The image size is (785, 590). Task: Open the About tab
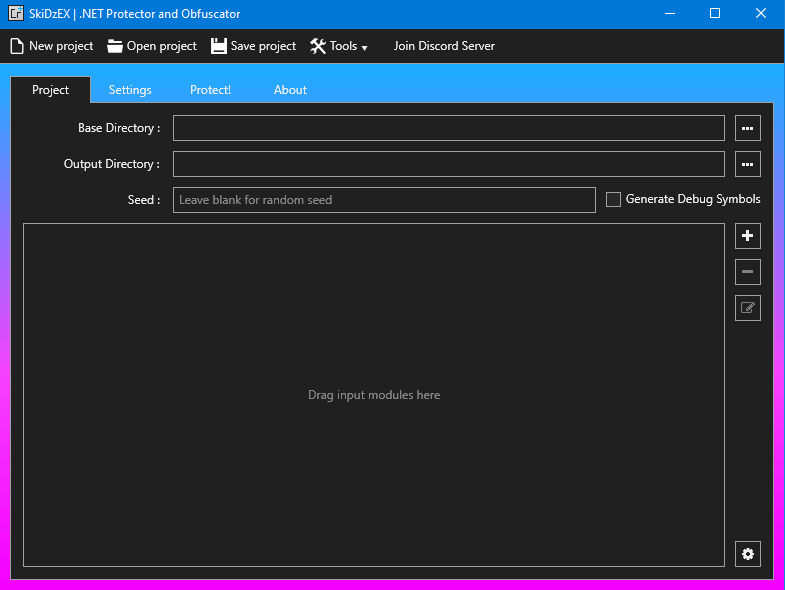point(290,90)
